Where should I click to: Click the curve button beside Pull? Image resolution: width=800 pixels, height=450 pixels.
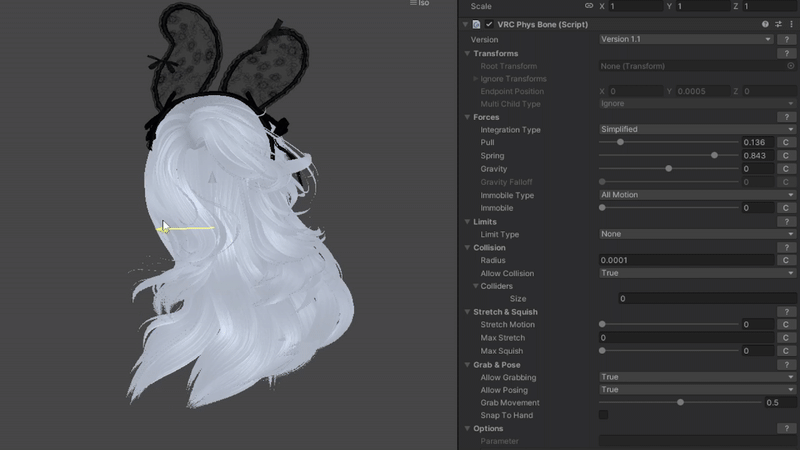pos(786,143)
